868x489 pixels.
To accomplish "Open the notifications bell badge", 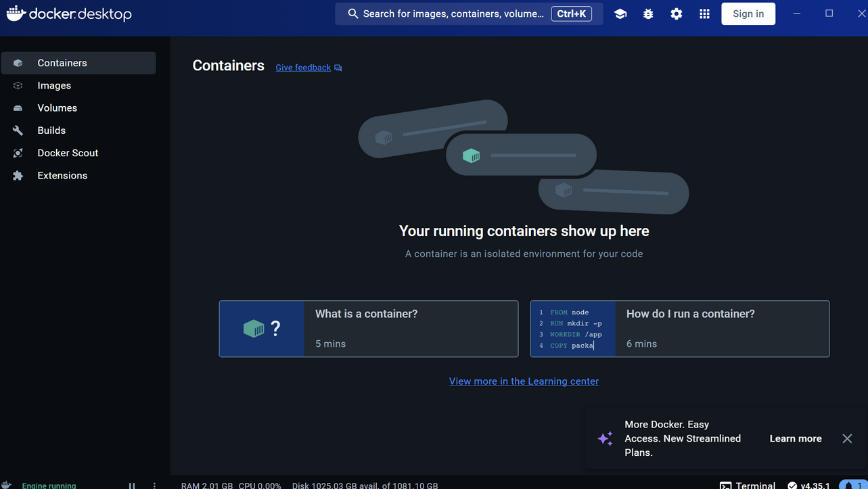I will 852,485.
